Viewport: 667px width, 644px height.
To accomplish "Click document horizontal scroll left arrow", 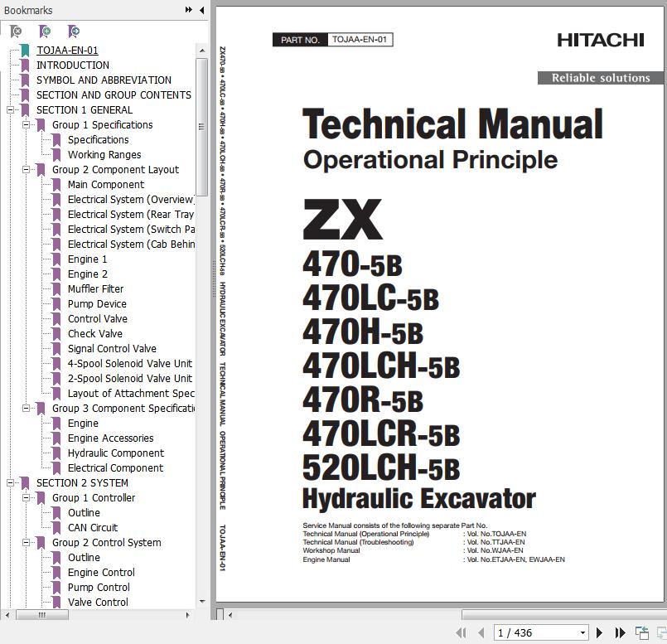I will coord(230,615).
